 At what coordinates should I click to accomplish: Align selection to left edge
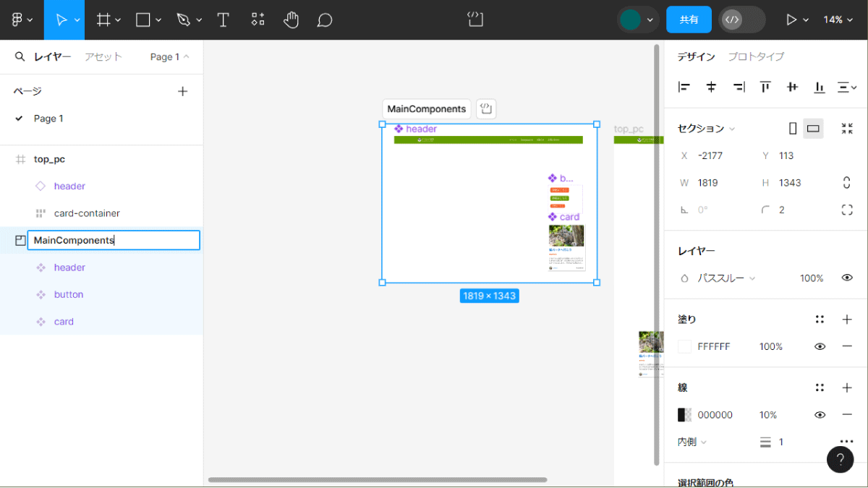(684, 87)
